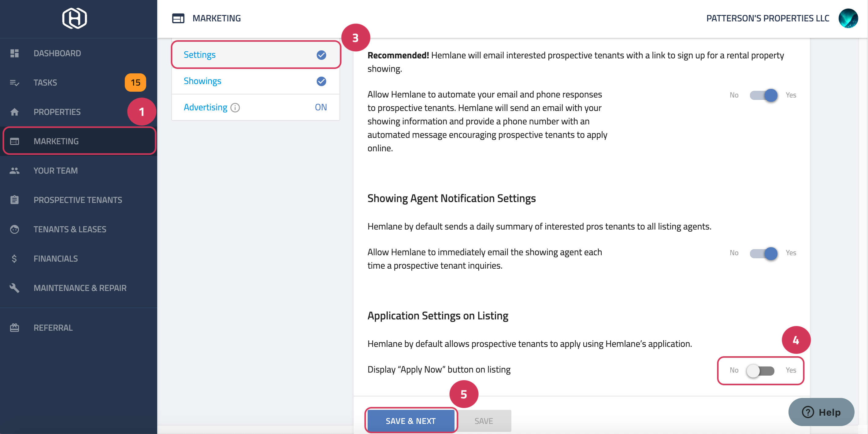Click the Tenants & Leases face icon
Image resolution: width=868 pixels, height=434 pixels.
tap(14, 229)
